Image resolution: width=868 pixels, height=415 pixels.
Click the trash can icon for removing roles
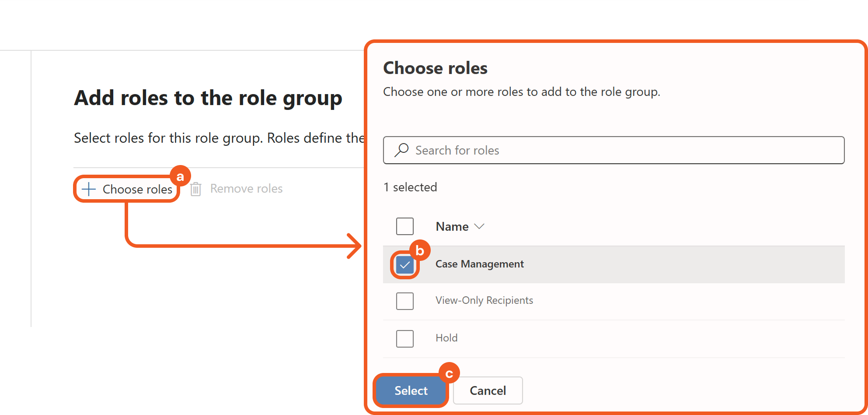[195, 189]
